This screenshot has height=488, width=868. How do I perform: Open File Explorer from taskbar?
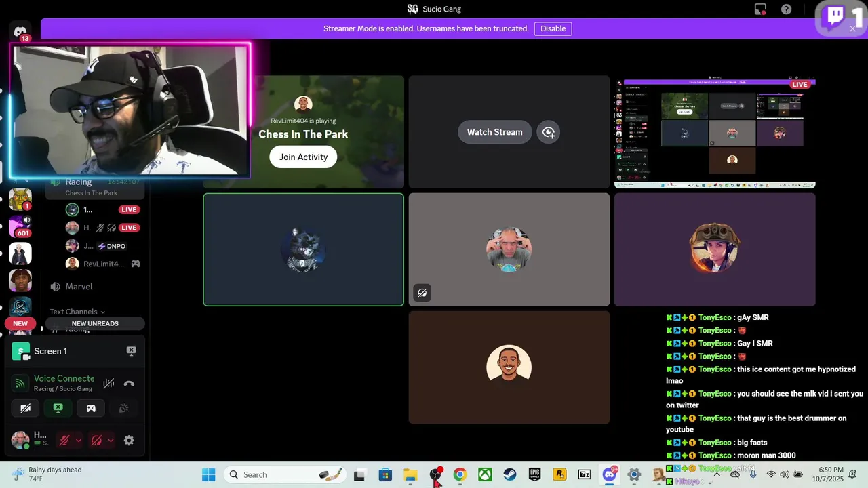point(410,474)
